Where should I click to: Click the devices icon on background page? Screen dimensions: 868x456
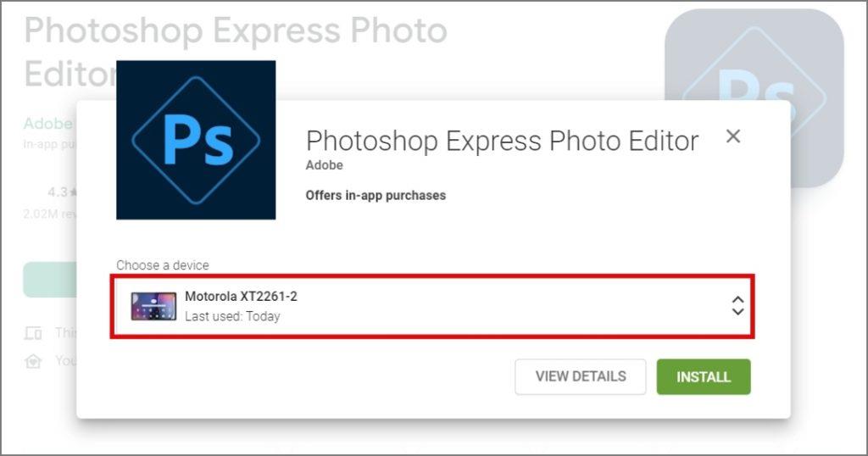(x=33, y=333)
